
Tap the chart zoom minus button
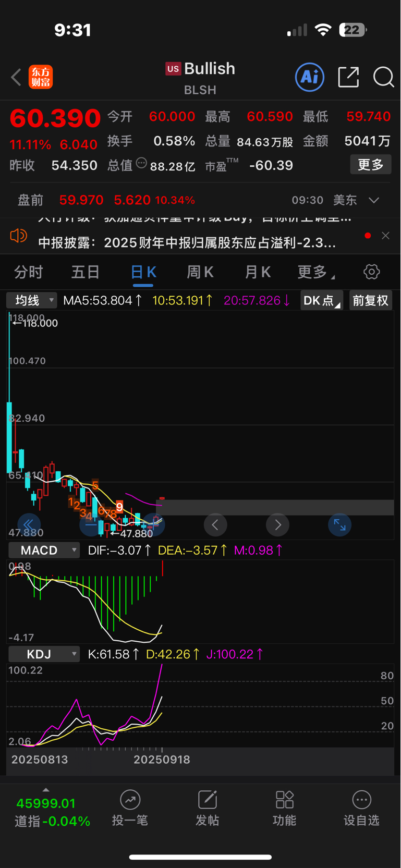pos(91,525)
